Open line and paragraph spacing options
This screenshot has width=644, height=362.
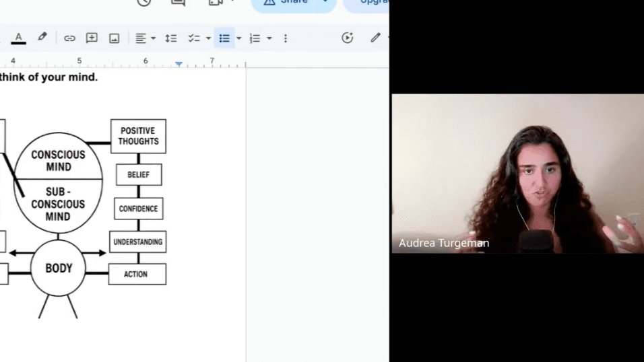[171, 38]
